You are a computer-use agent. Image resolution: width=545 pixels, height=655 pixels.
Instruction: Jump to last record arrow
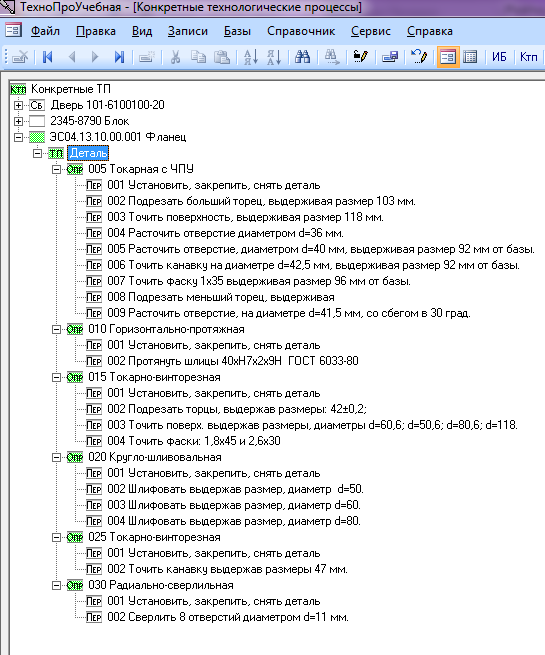pyautogui.click(x=119, y=56)
